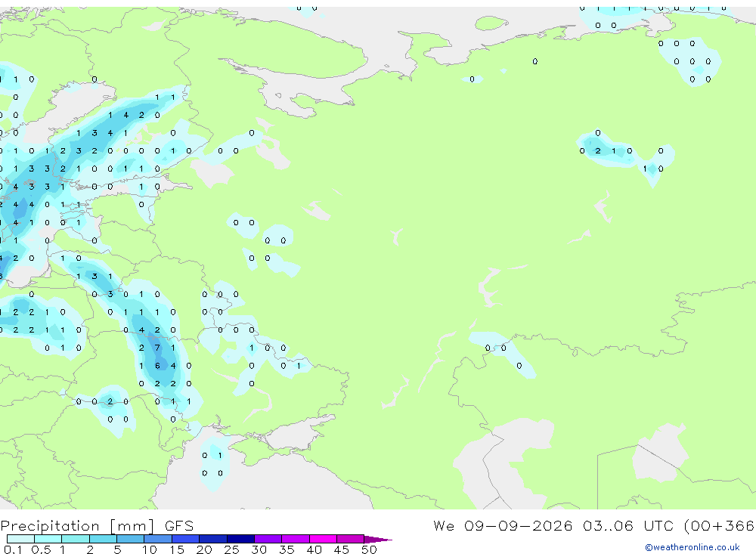This screenshot has width=756, height=554.
Task: Choose the 25–30 mm navy legend swatch
Action: [x=240, y=539]
